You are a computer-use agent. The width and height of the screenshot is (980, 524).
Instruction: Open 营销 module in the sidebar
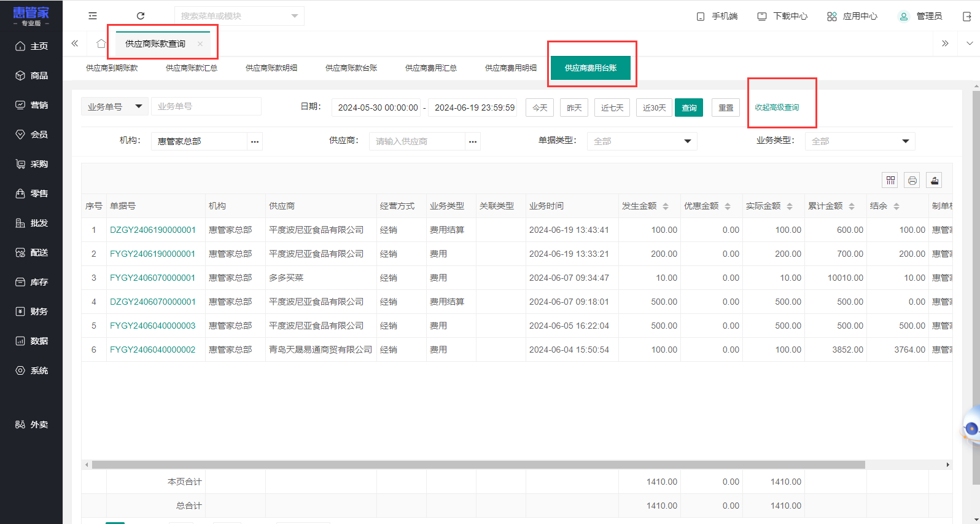31,105
